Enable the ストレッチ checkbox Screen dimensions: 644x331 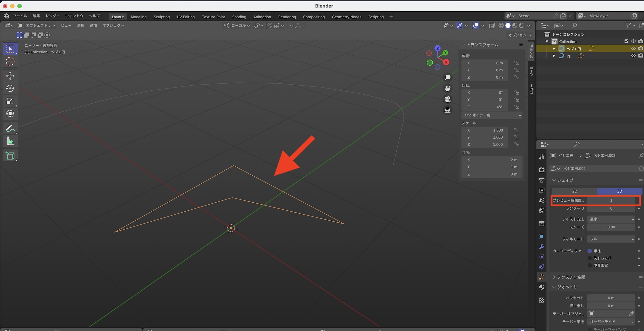click(x=590, y=258)
